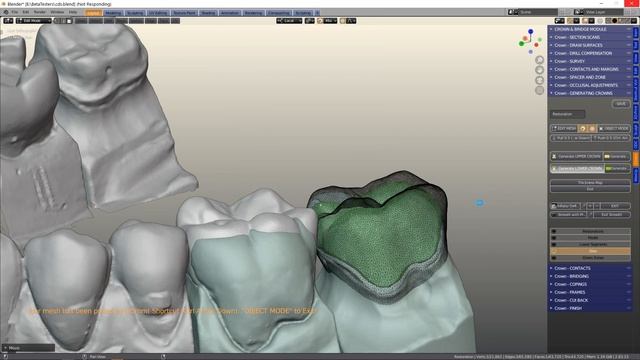Collapse Crown - GENERATING CROWNS panel
This screenshot has width=640, height=360.
click(590, 93)
